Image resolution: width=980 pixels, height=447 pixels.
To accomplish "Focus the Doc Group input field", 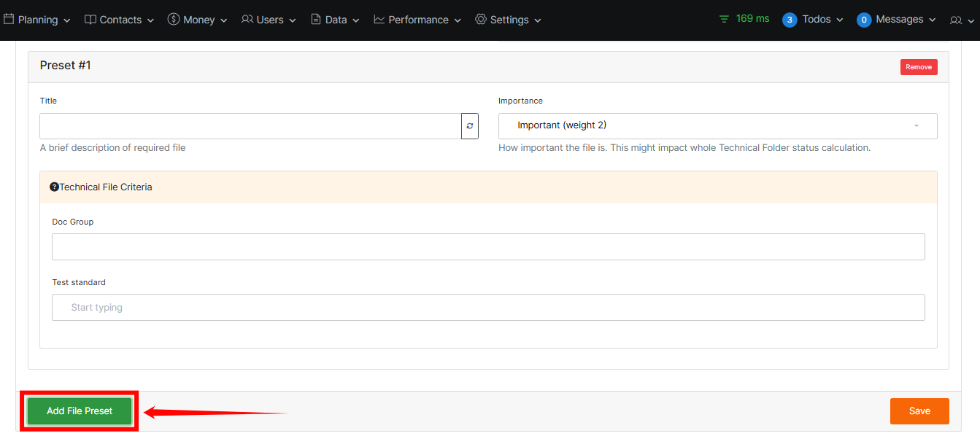I will click(x=488, y=247).
